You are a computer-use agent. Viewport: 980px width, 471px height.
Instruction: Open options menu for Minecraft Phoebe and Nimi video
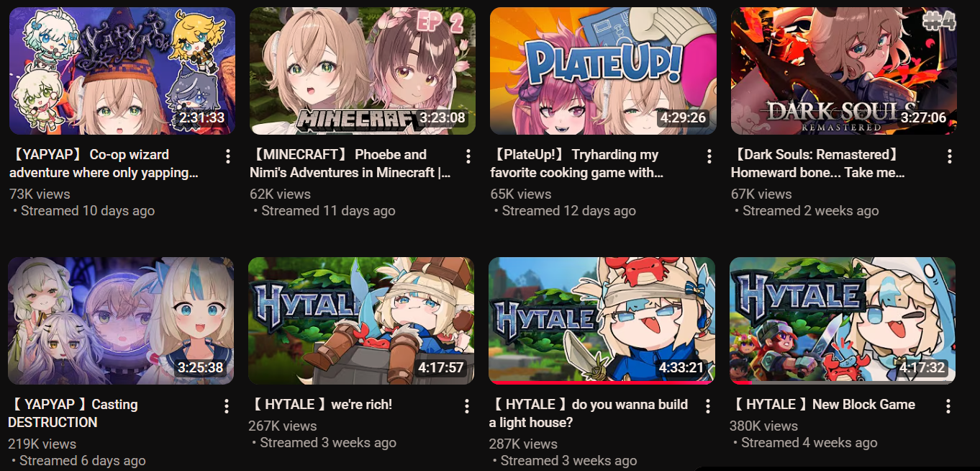(468, 156)
